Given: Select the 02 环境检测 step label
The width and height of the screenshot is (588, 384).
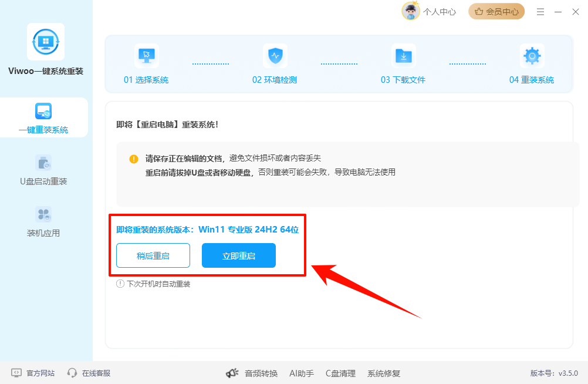Looking at the screenshot, I should coord(275,80).
